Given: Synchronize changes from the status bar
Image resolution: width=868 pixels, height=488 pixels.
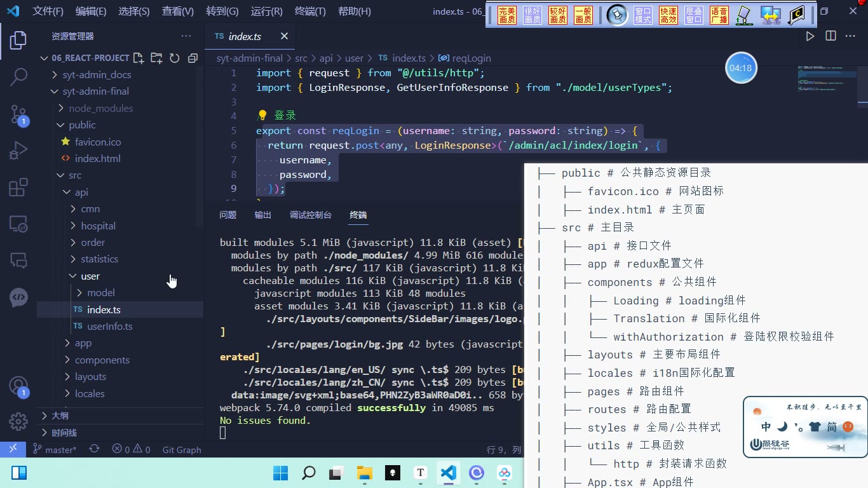Looking at the screenshot, I should [x=94, y=449].
